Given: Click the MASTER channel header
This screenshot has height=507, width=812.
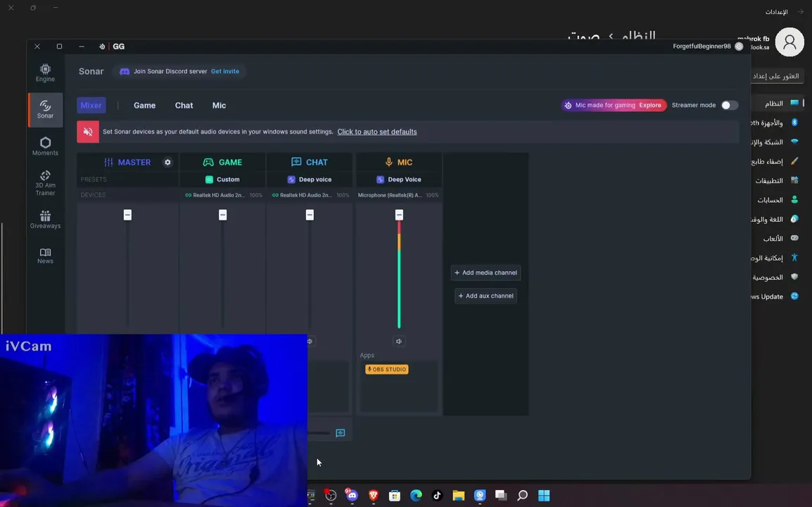Looking at the screenshot, I should pyautogui.click(x=127, y=162).
